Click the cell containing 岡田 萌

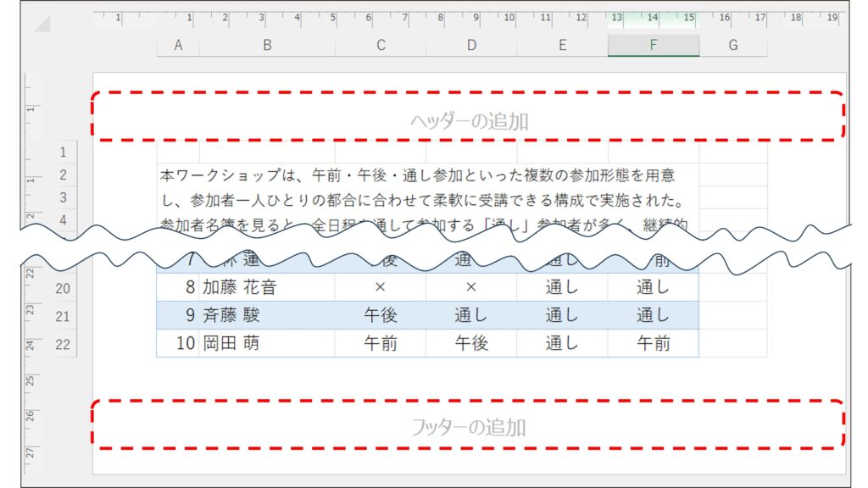[266, 343]
